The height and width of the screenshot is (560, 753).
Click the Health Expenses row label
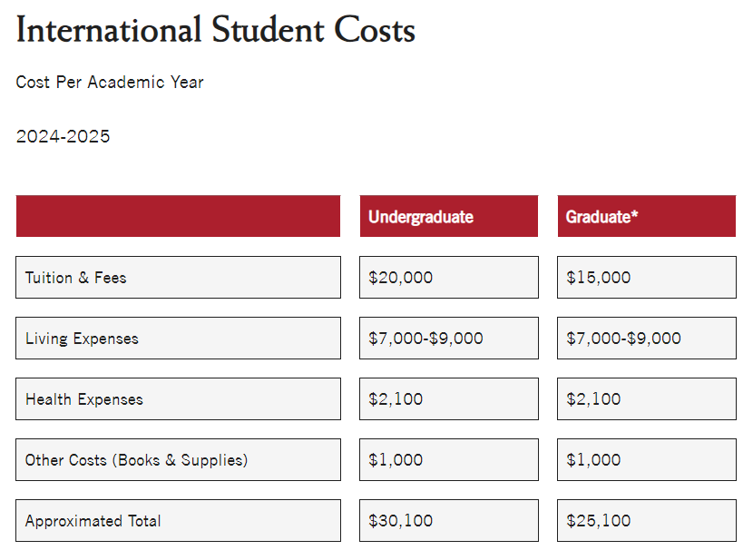84,399
